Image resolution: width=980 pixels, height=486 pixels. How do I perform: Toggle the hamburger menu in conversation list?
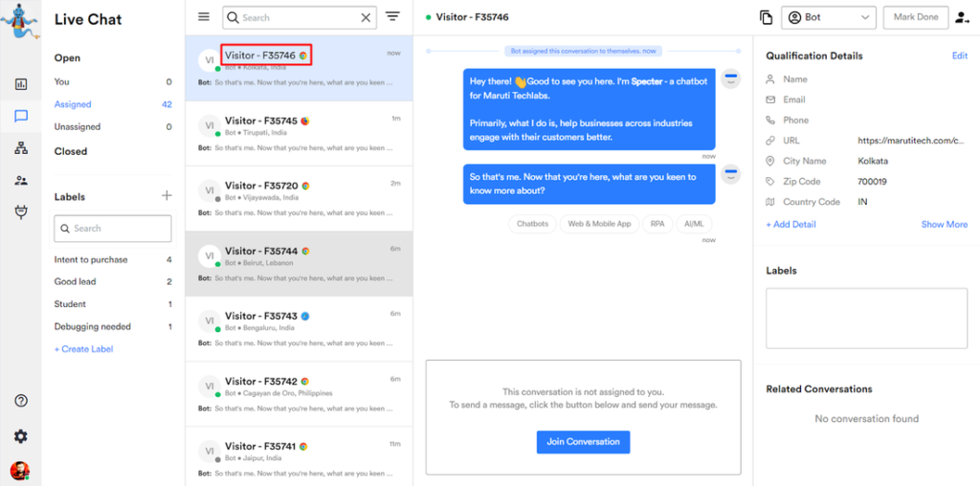coord(204,17)
